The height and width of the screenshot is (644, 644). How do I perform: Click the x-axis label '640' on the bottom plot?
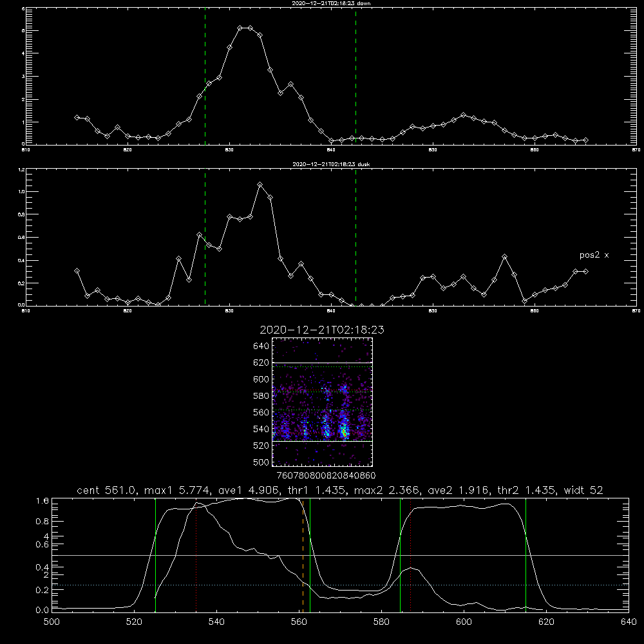pyautogui.click(x=629, y=622)
